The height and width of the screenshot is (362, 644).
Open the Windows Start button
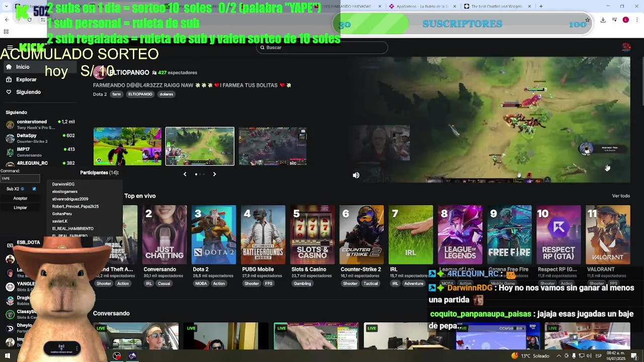[7, 356]
